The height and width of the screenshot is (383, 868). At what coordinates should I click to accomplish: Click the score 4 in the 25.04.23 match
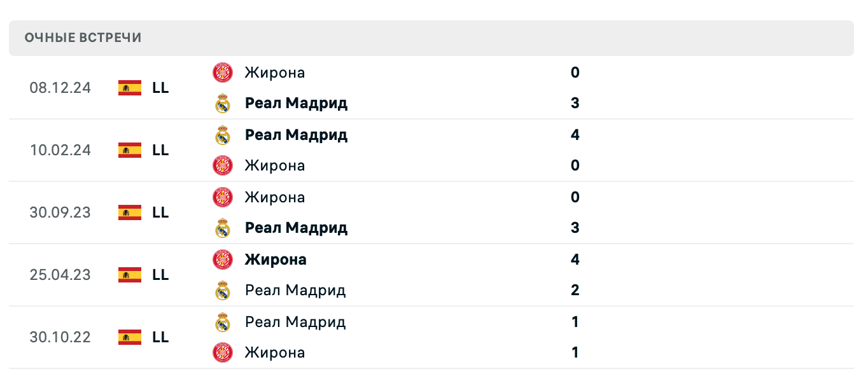pos(575,260)
